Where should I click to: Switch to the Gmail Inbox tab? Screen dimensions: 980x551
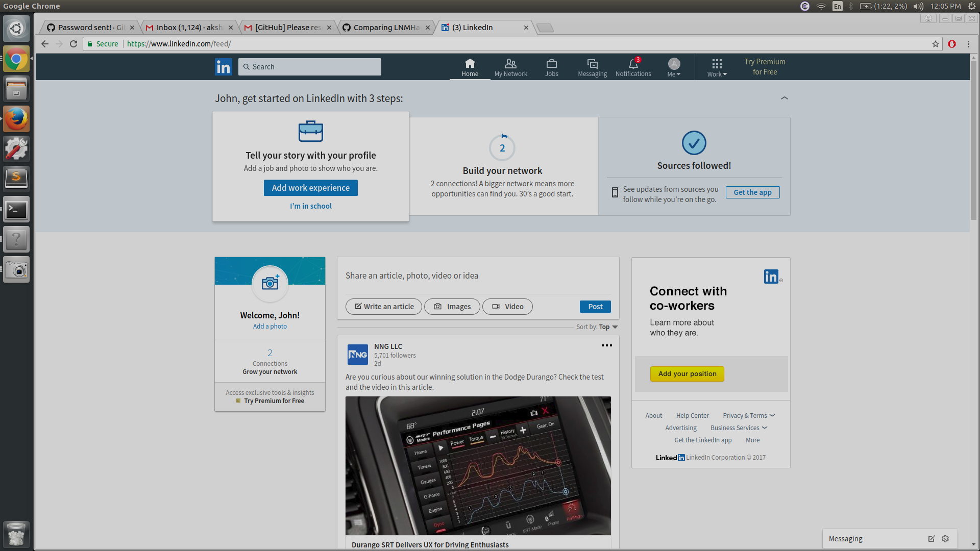(x=189, y=28)
